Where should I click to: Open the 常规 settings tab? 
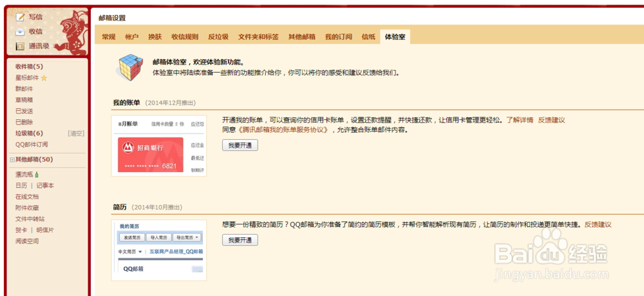(x=108, y=37)
